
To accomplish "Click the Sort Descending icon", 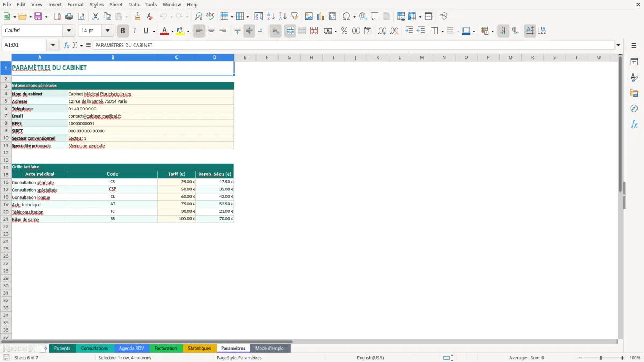I will [283, 17].
